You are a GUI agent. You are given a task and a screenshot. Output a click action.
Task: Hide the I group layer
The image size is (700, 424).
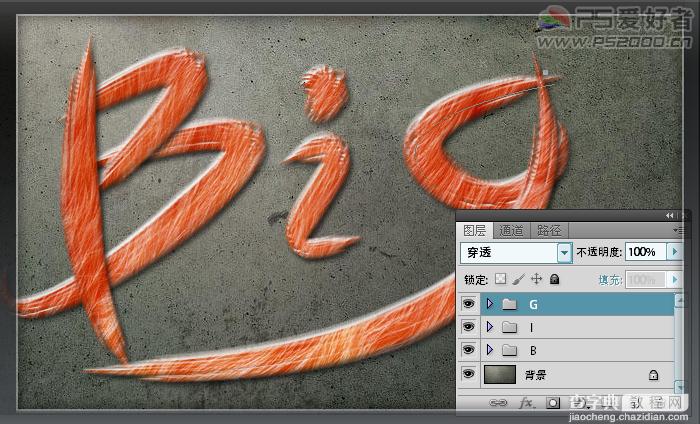468,327
